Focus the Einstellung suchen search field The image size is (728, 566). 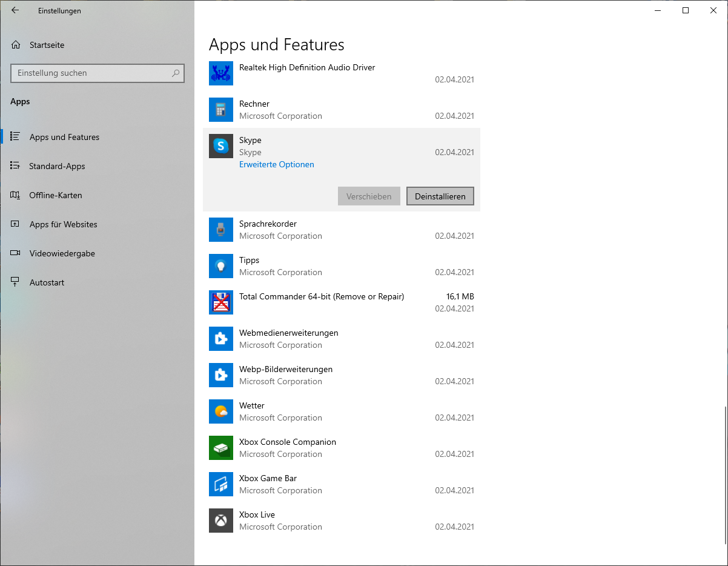click(x=98, y=73)
